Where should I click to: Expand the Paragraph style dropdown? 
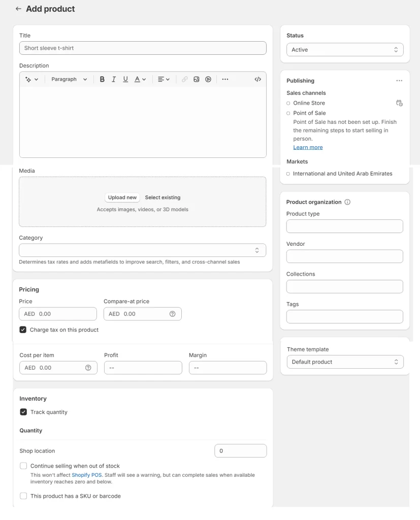pyautogui.click(x=69, y=79)
